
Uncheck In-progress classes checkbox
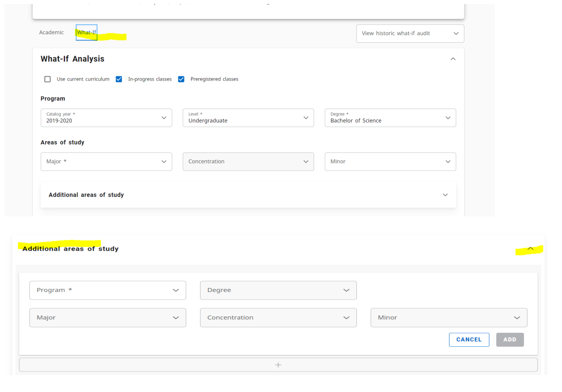118,79
